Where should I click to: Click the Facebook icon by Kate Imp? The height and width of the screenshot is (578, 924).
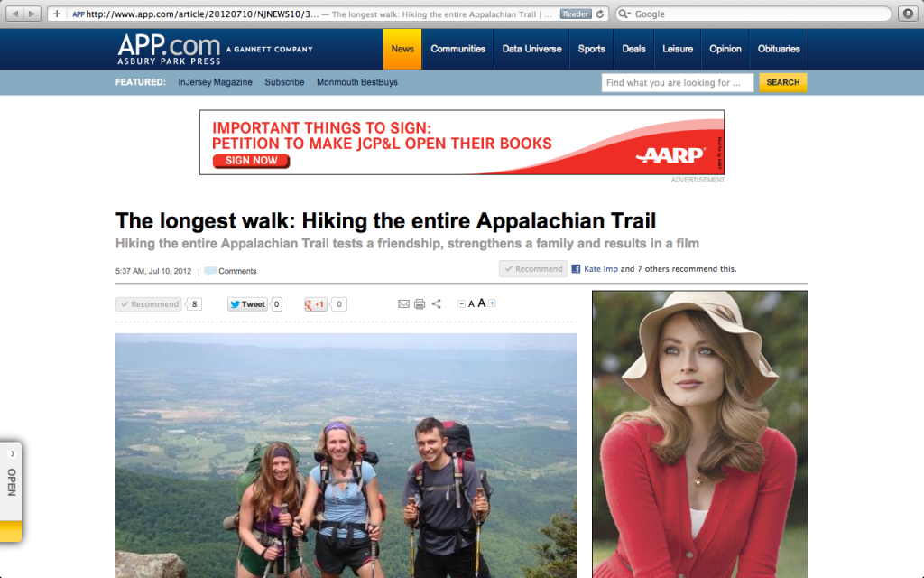pyautogui.click(x=576, y=269)
